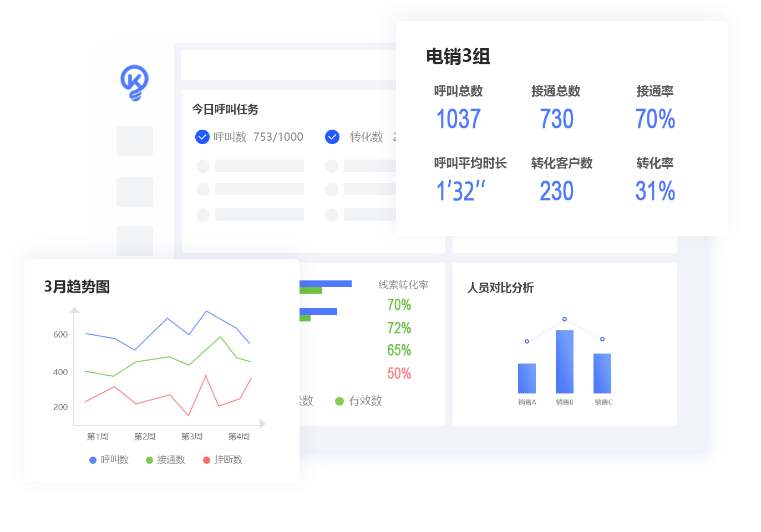Click the blue lightbulb logo icon
Image resolution: width=761 pixels, height=532 pixels.
(x=134, y=83)
